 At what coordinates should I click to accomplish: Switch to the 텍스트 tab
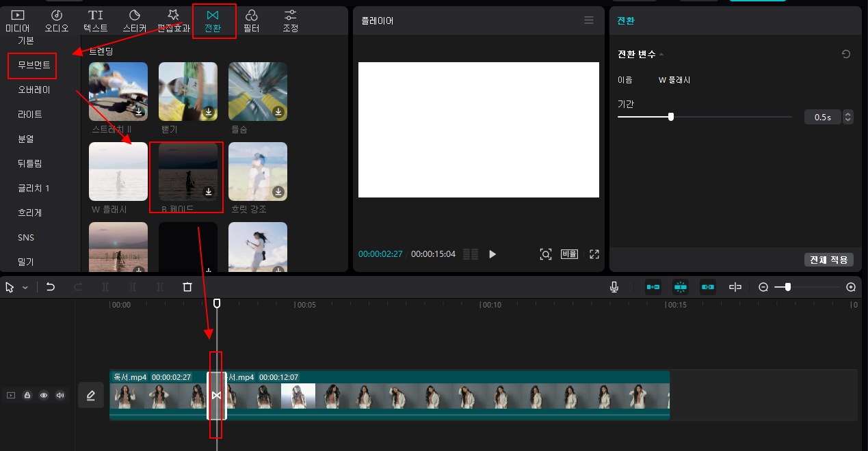[x=96, y=21]
